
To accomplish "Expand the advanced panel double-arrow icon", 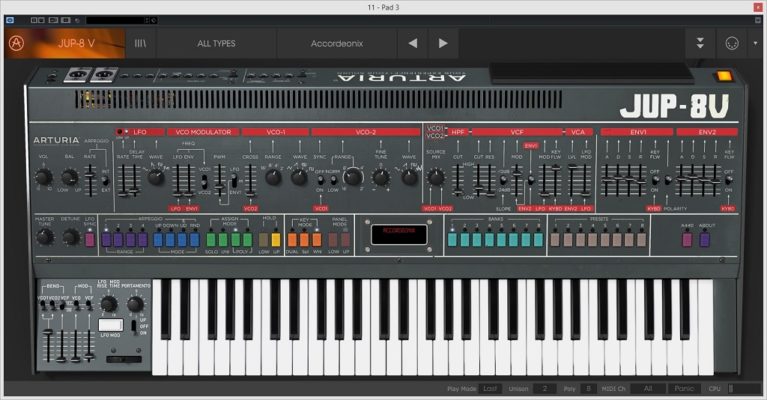I will 700,43.
